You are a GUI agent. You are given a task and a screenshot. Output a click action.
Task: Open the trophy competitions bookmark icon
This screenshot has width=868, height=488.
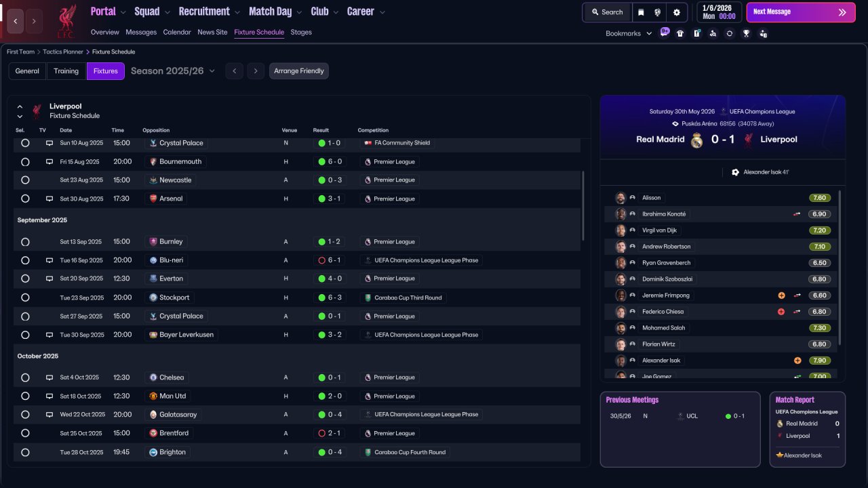(747, 33)
